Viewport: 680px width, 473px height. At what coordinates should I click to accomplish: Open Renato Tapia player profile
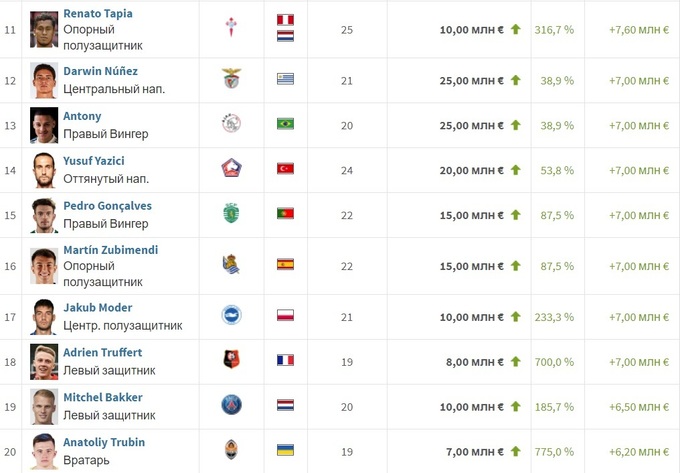tap(98, 14)
